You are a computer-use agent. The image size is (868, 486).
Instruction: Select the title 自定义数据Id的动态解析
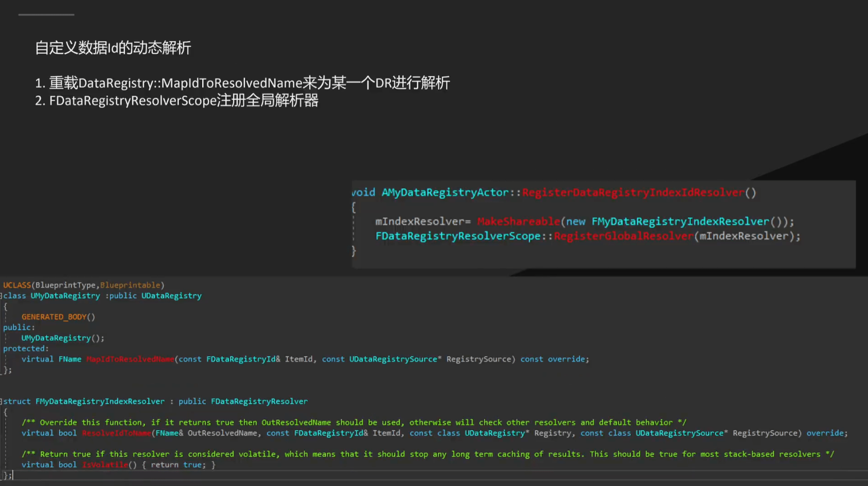click(x=113, y=48)
